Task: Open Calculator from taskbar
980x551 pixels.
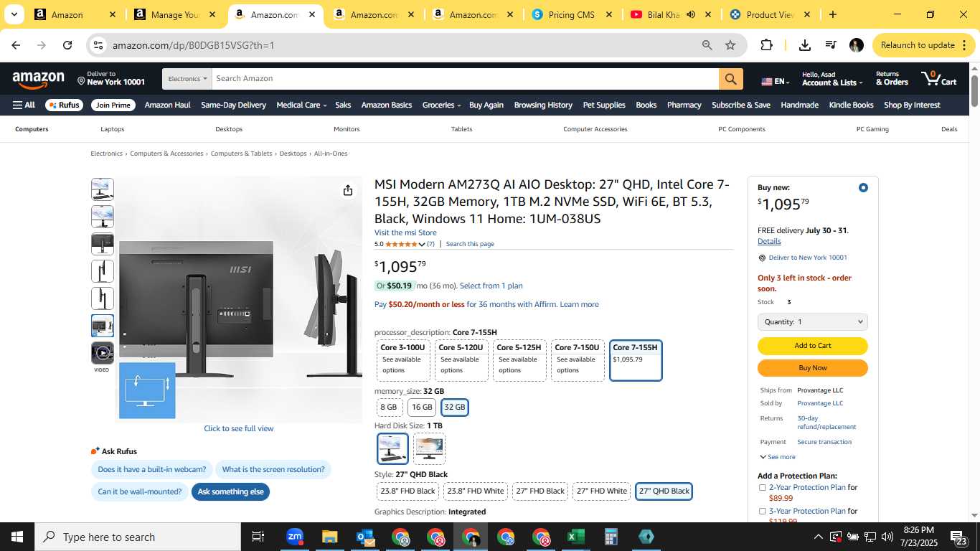Action: [x=611, y=537]
